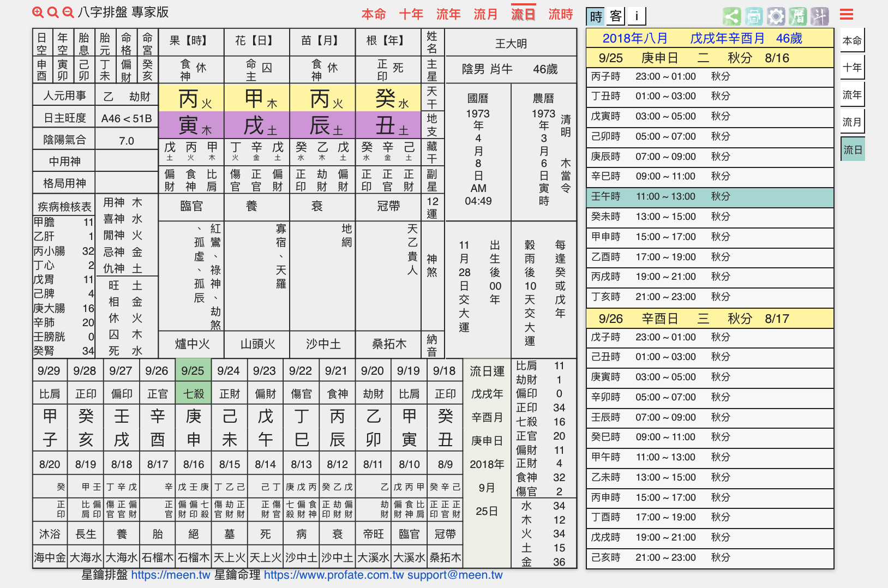888x588 pixels.
Task: Select the 9/26 date column
Action: tap(157, 371)
